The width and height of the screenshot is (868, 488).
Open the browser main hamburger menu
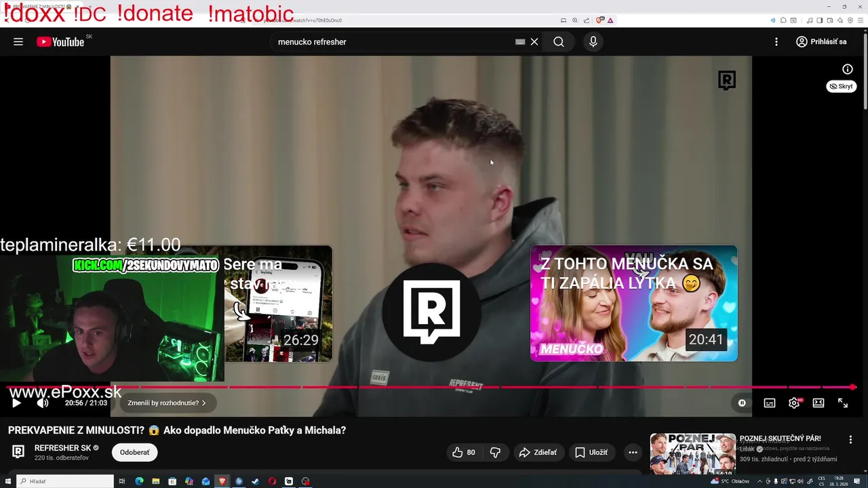[x=861, y=20]
